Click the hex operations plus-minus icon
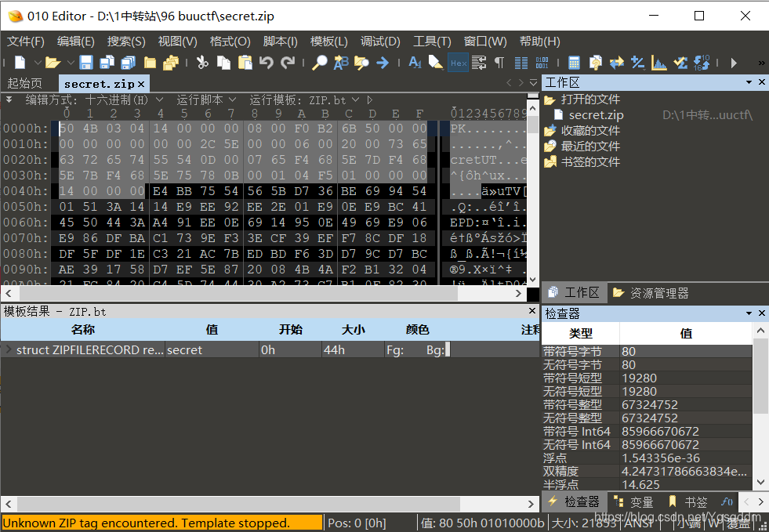 click(x=637, y=62)
